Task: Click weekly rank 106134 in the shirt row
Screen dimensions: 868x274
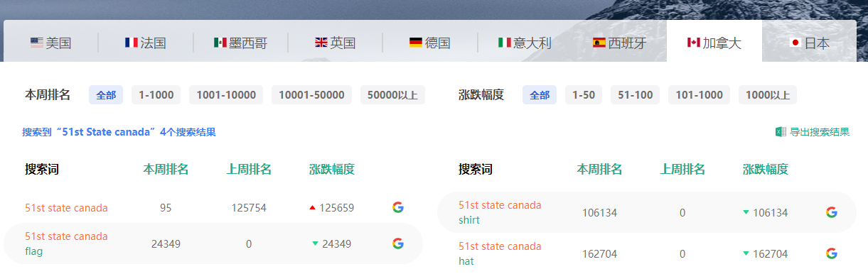Action: 599,213
